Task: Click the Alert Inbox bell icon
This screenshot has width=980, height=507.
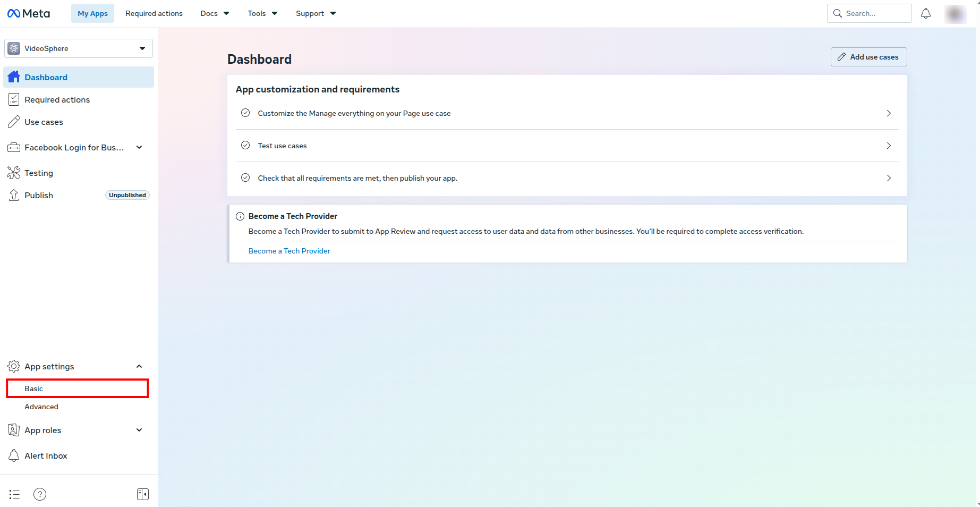Action: point(14,455)
